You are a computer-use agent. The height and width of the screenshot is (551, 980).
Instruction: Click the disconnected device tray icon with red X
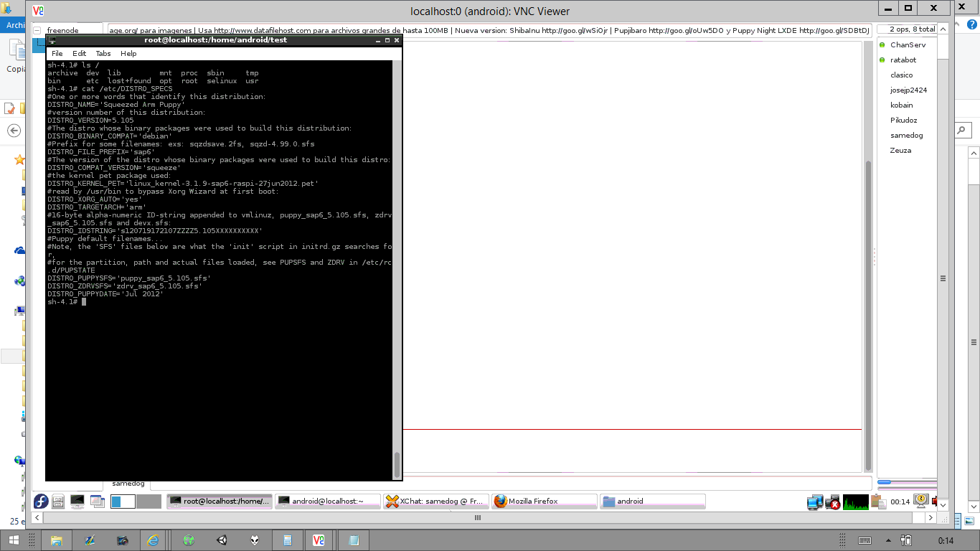(833, 502)
